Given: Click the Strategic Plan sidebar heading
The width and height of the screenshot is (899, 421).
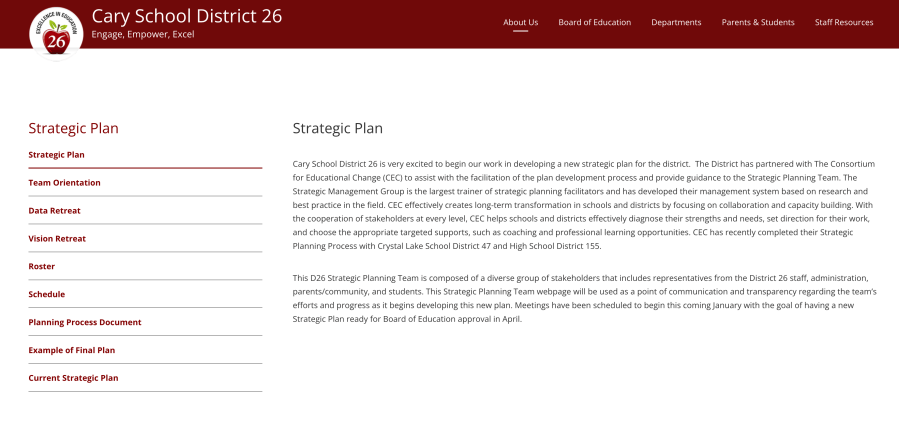Looking at the screenshot, I should (x=73, y=128).
